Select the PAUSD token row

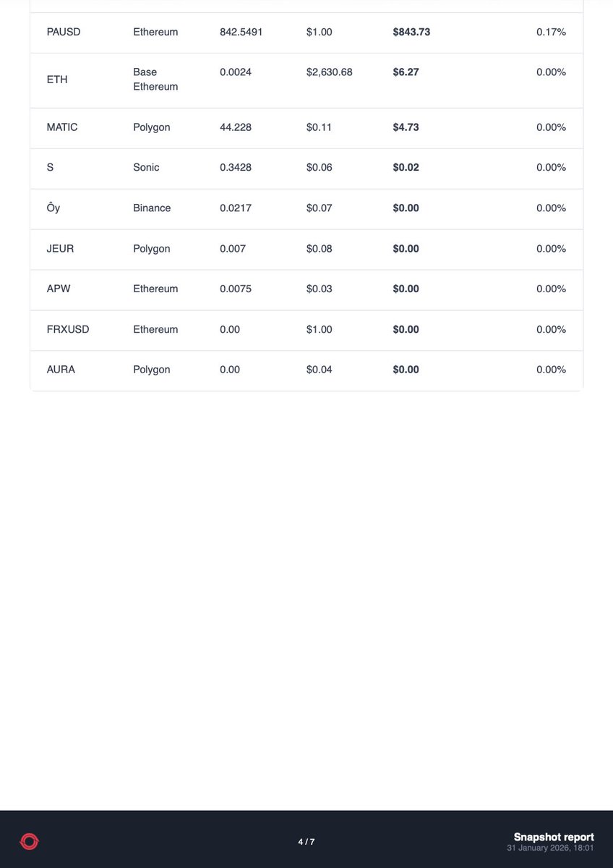[306, 32]
